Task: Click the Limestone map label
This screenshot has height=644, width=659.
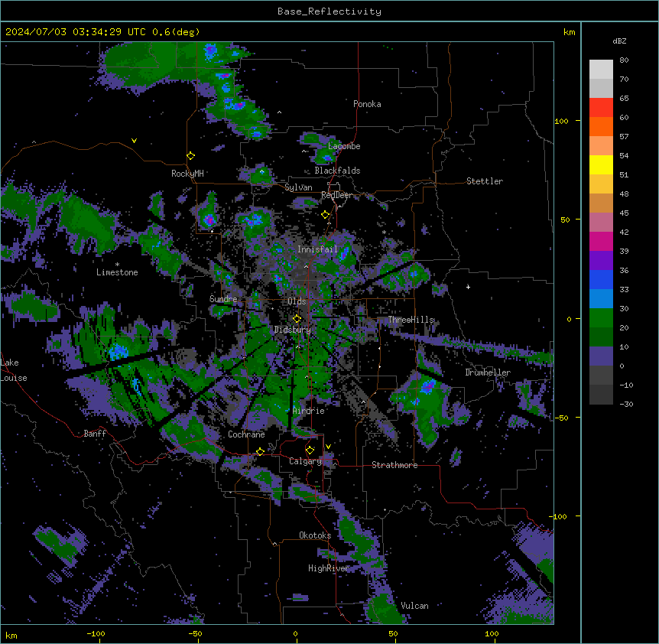Action: coord(117,272)
